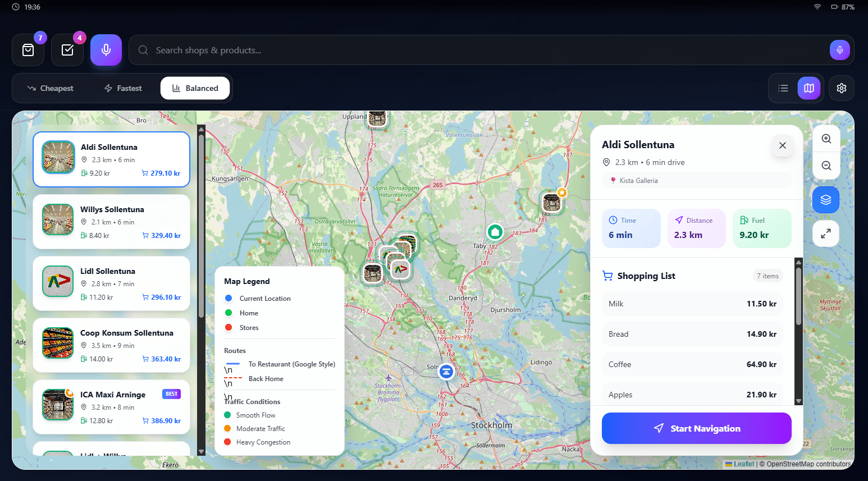Click Coop Konsum Sollentuna thumbnail image
The width and height of the screenshot is (868, 481).
(58, 343)
